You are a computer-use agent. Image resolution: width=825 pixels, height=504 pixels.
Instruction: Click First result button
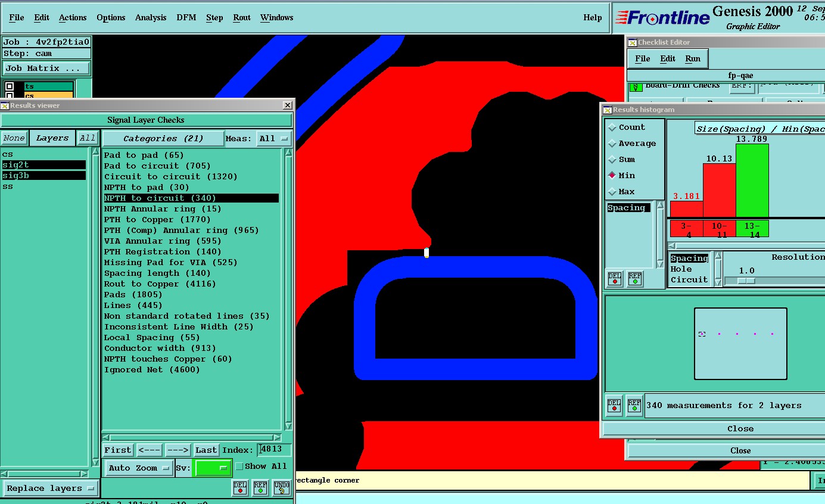click(x=118, y=450)
